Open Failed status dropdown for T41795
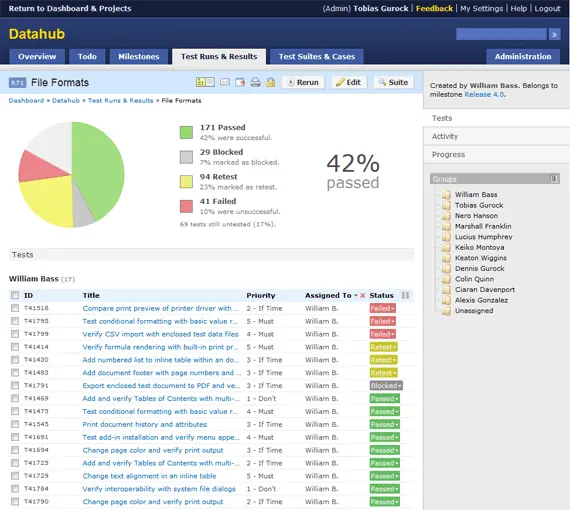The width and height of the screenshot is (570, 510). tap(382, 321)
